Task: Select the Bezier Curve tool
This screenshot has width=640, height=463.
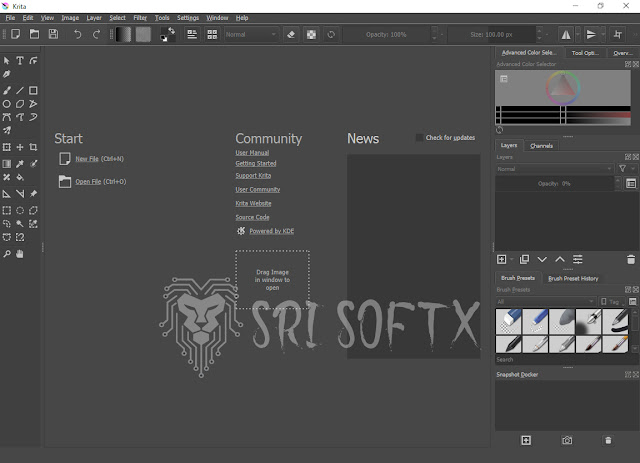Action: [x=7, y=117]
